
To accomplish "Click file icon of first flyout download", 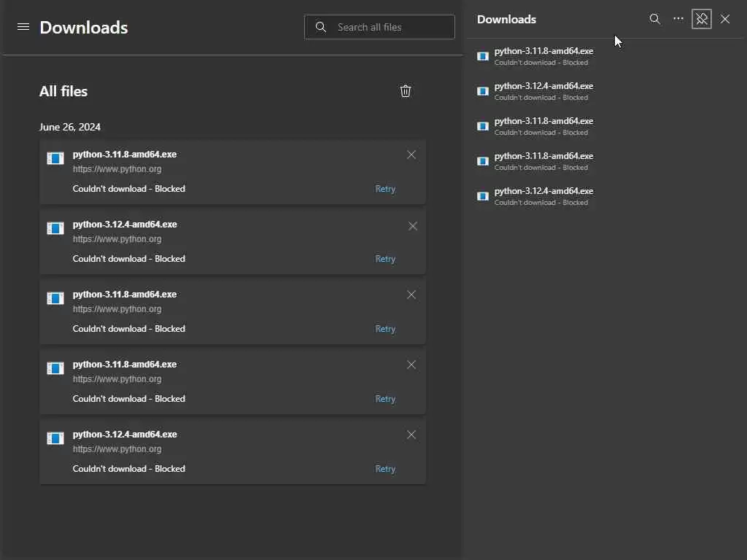I will tap(482, 56).
